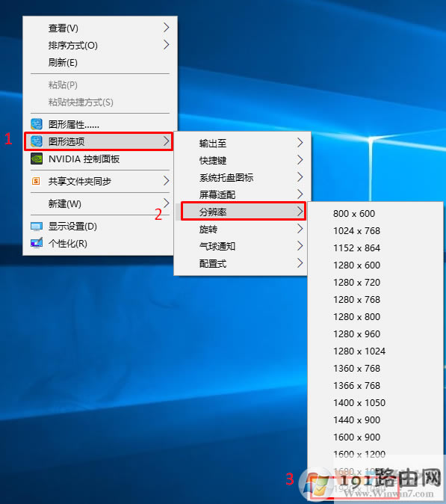Expand the 新建(W) submenu arrow
Image resolution: width=446 pixels, height=504 pixels.
click(x=166, y=203)
